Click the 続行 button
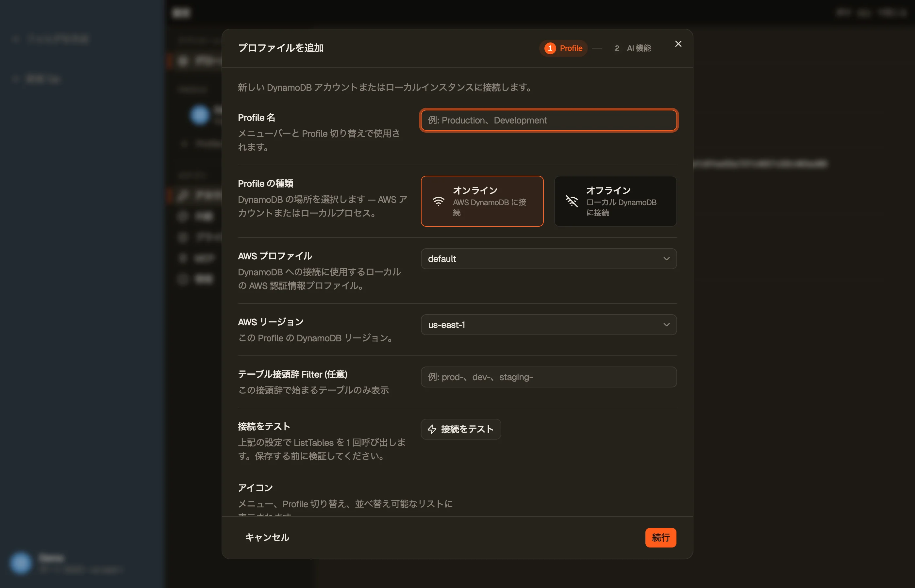The image size is (915, 588). (661, 538)
